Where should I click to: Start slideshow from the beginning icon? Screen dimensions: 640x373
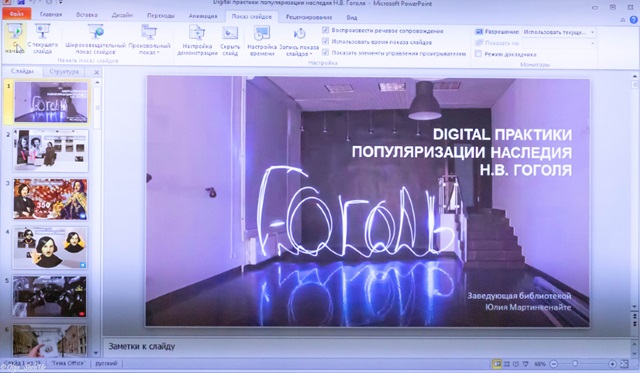(16, 39)
